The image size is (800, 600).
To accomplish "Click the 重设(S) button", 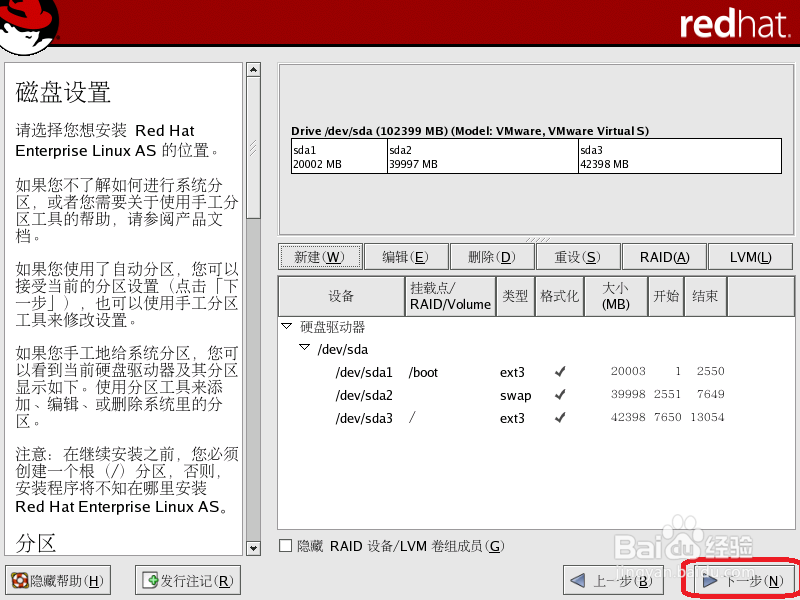I will (x=578, y=257).
